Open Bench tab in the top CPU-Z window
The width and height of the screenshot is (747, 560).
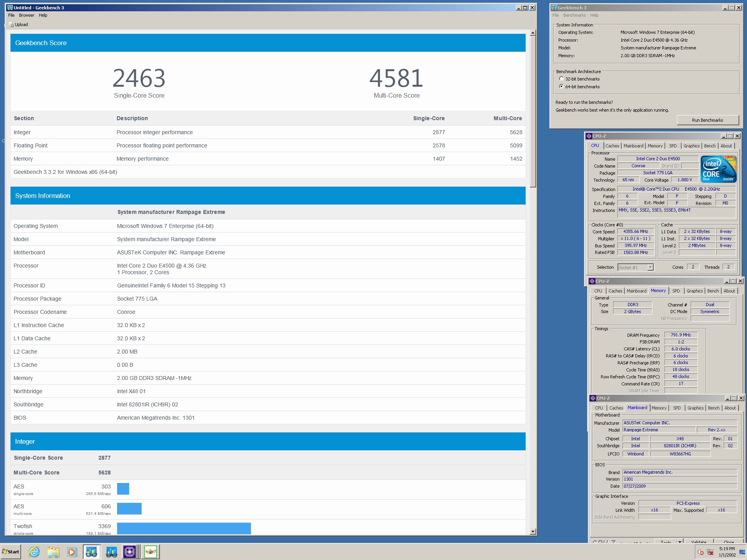click(x=710, y=146)
